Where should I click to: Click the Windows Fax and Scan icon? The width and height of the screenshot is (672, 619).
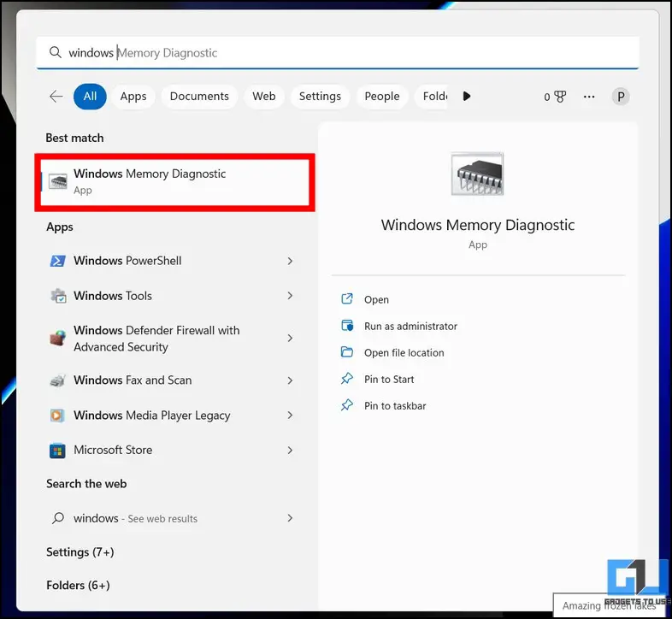coord(57,380)
